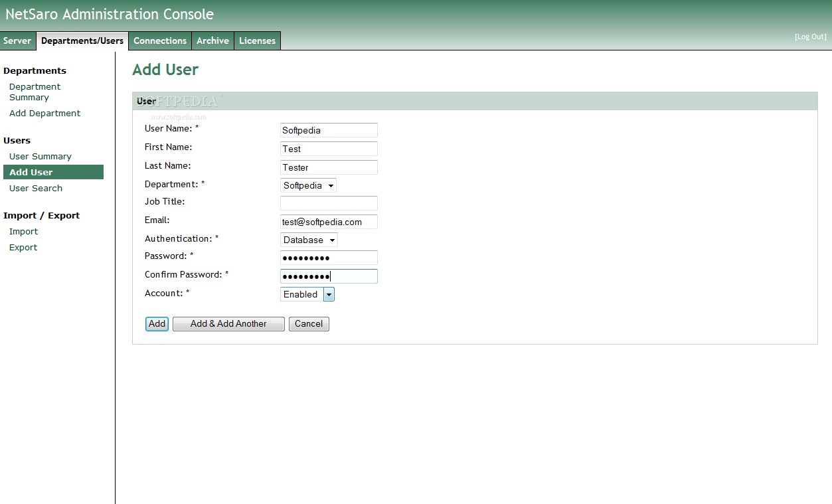Viewport: 832px width, 504px height.
Task: Open the Server tab
Action: (17, 41)
